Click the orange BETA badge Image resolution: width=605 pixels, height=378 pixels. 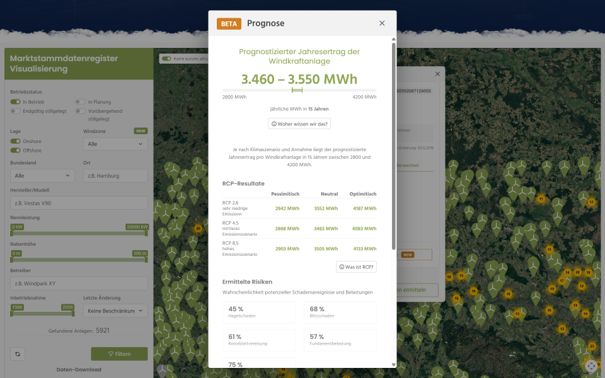[229, 24]
